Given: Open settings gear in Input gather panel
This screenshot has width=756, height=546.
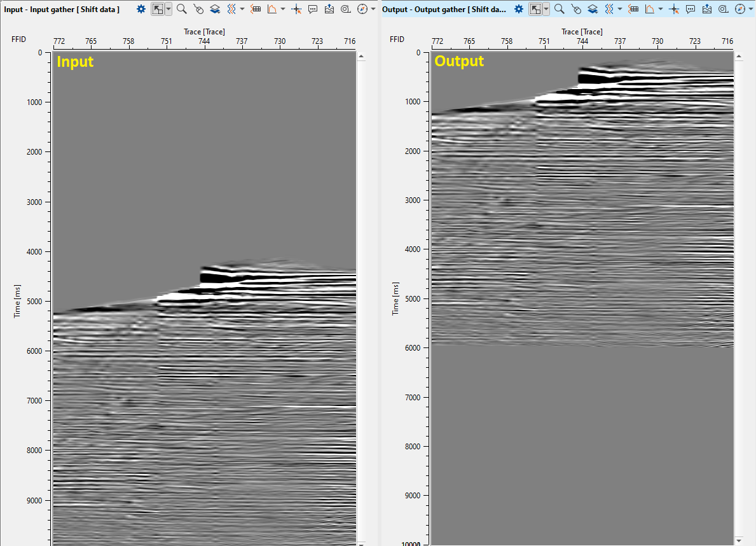Looking at the screenshot, I should click(x=141, y=9).
